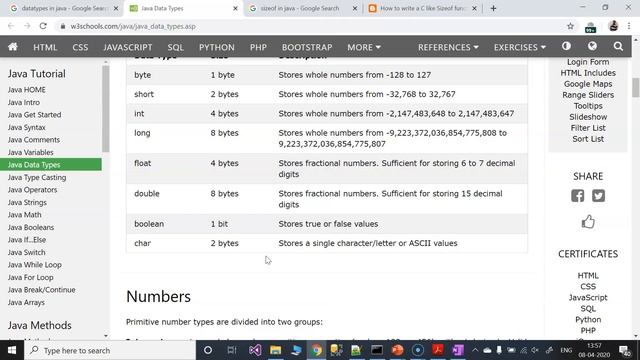The height and width of the screenshot is (360, 640).
Task: Click the Type here to search box
Action: pos(110,350)
